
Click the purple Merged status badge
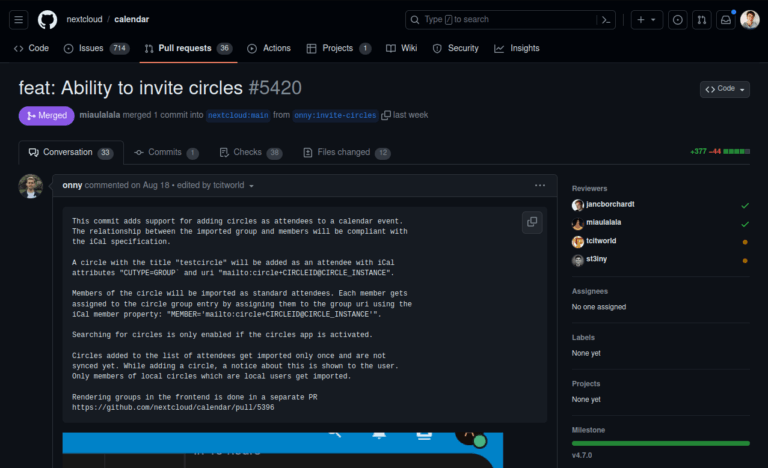point(47,116)
